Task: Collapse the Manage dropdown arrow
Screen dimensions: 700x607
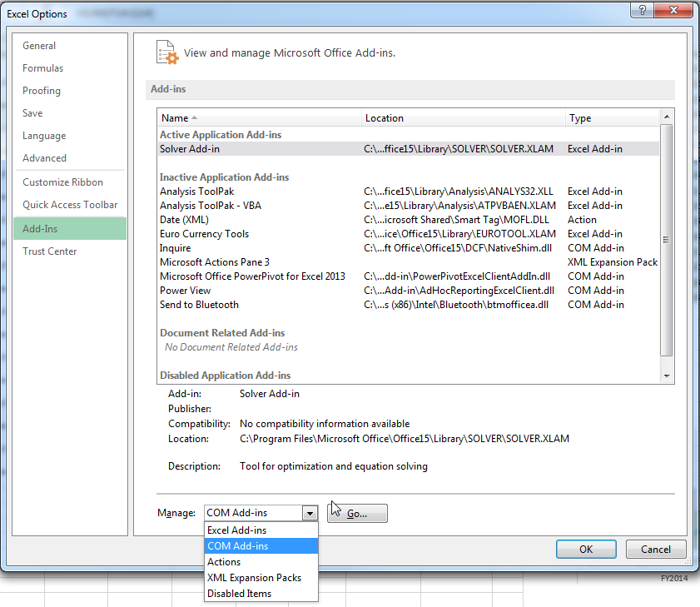Action: [310, 513]
